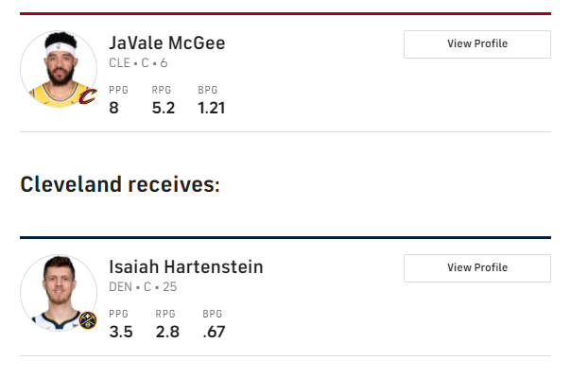
Task: Open JaVale McGee's View Profile button
Action: tap(477, 44)
